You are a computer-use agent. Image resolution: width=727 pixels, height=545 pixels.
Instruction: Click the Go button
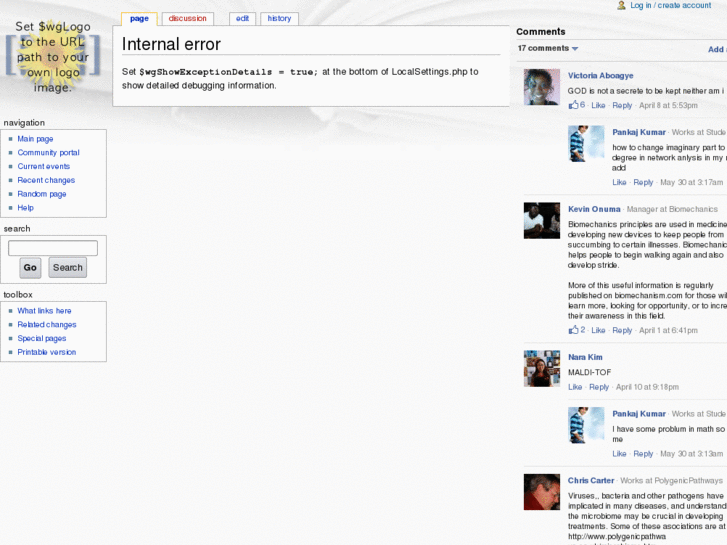(x=30, y=268)
